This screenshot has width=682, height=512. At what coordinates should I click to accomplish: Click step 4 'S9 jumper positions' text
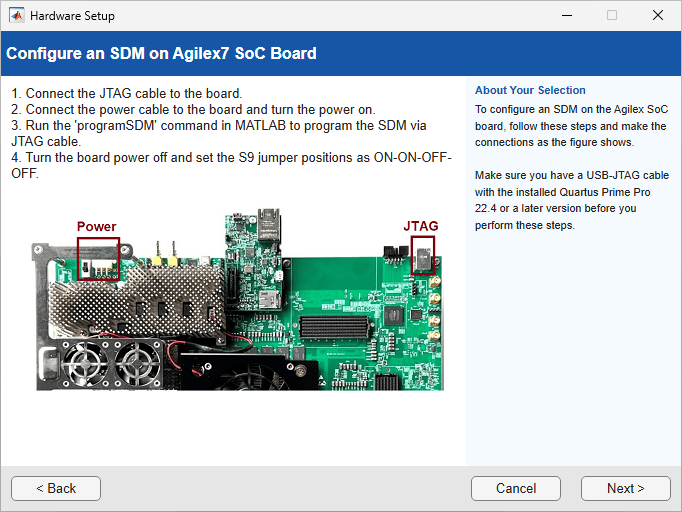(231, 165)
